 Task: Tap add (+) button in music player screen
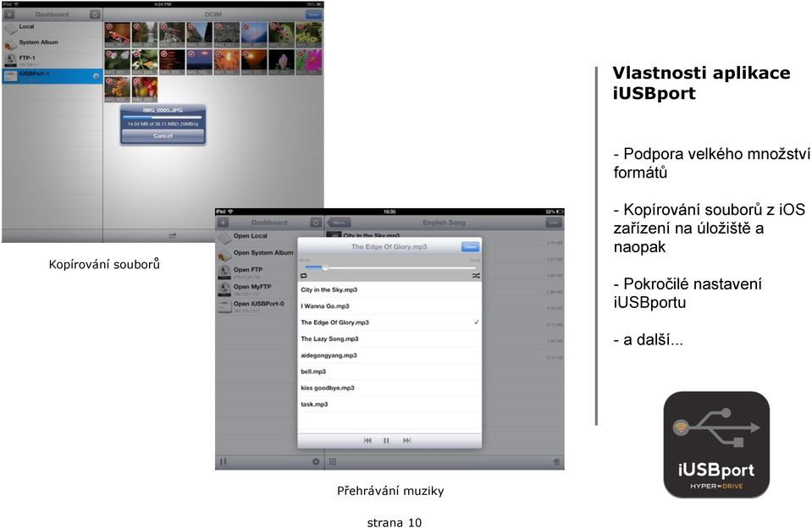[x=223, y=223]
